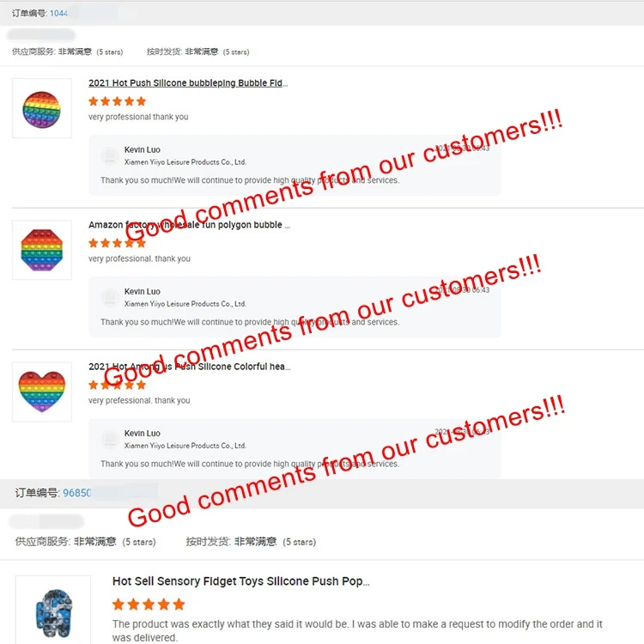This screenshot has width=644, height=644.
Task: Click order number link starting with 1044
Action: pyautogui.click(x=58, y=13)
